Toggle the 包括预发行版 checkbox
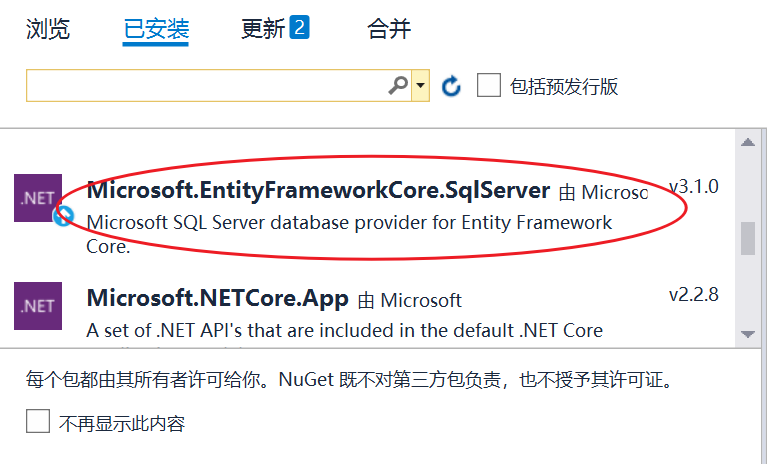The height and width of the screenshot is (464, 767). click(x=489, y=85)
